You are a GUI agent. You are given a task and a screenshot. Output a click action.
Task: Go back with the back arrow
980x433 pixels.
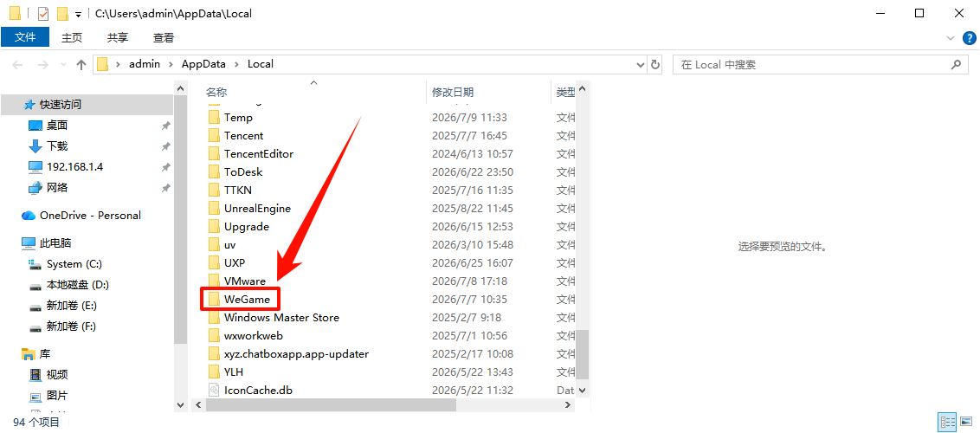[17, 64]
